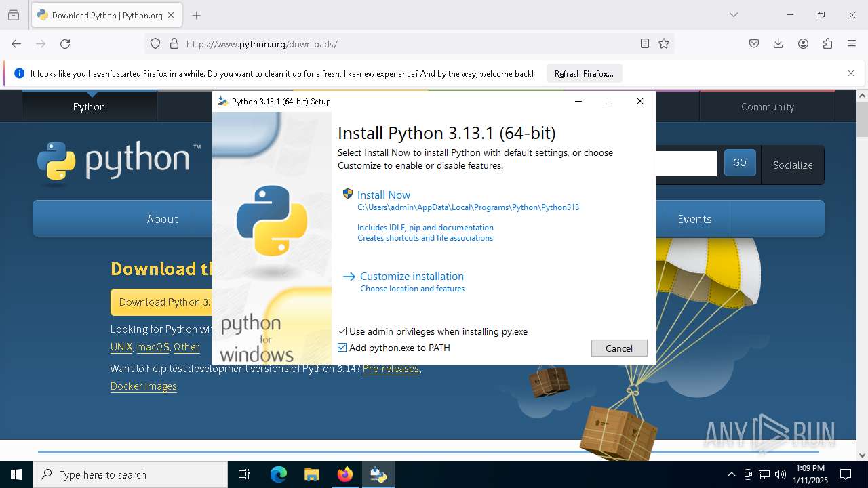Uncheck Use admin privileges for py.exe

tap(342, 331)
